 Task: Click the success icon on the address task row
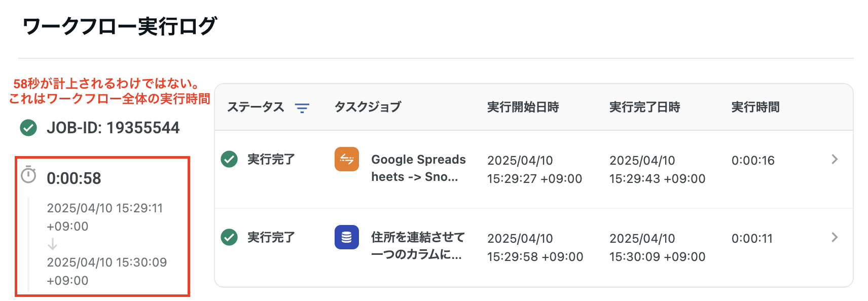(229, 237)
